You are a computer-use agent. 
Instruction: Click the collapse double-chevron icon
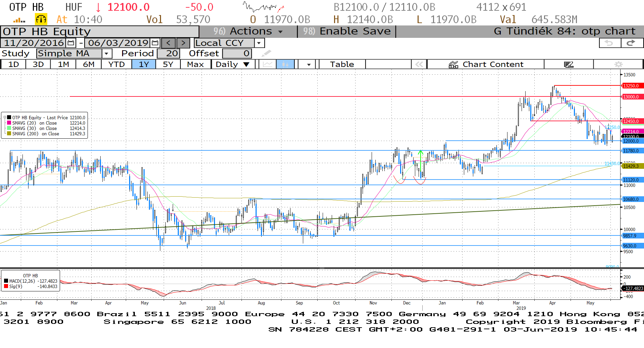(x=419, y=64)
